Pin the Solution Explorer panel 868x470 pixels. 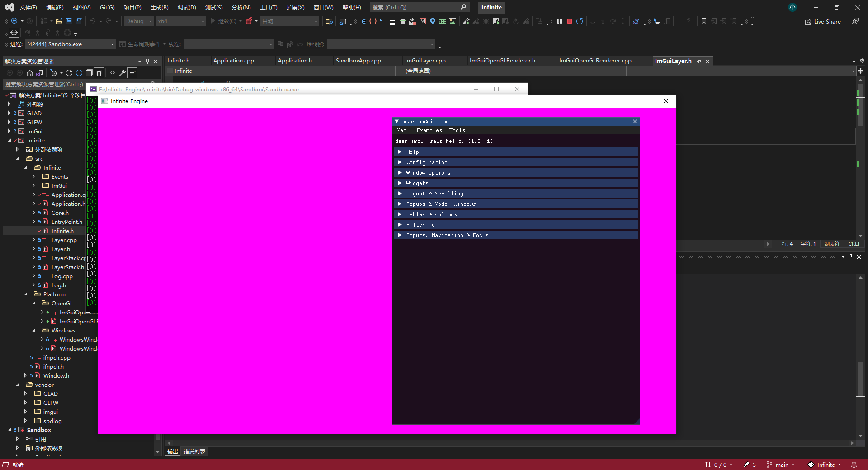(x=147, y=61)
